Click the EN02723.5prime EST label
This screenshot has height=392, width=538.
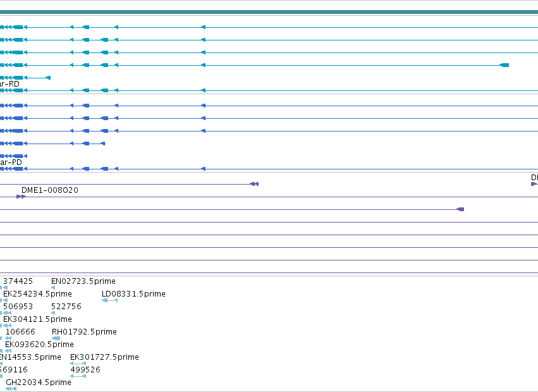click(83, 281)
